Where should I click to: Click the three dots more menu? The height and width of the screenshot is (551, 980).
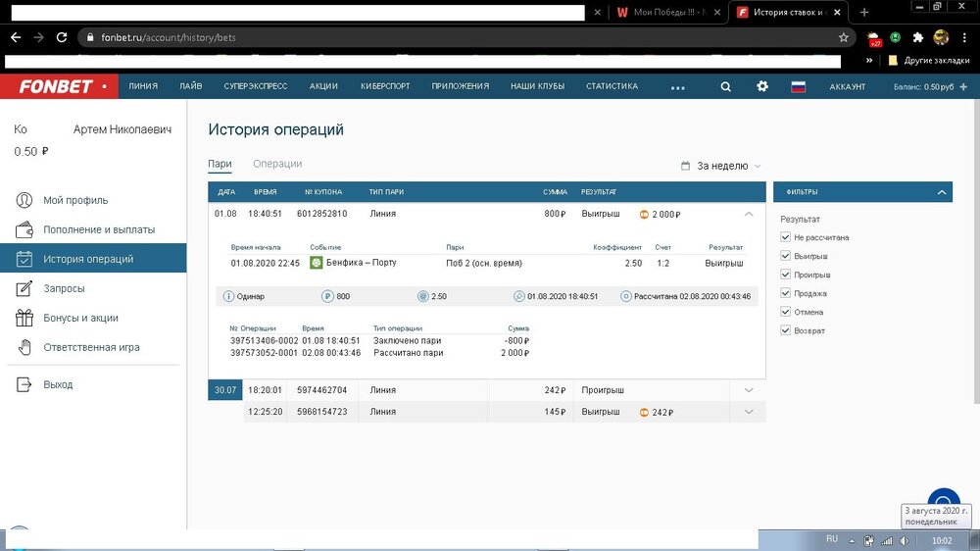(677, 87)
